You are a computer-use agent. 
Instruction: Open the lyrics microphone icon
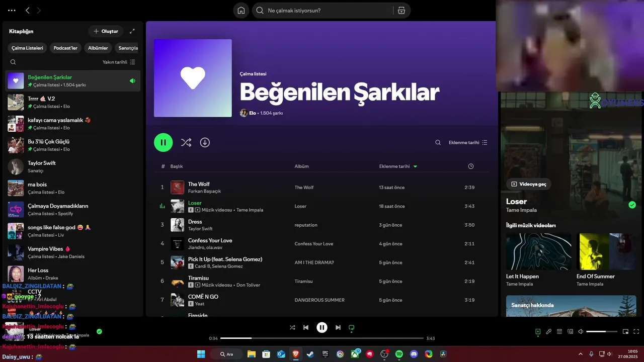(549, 332)
